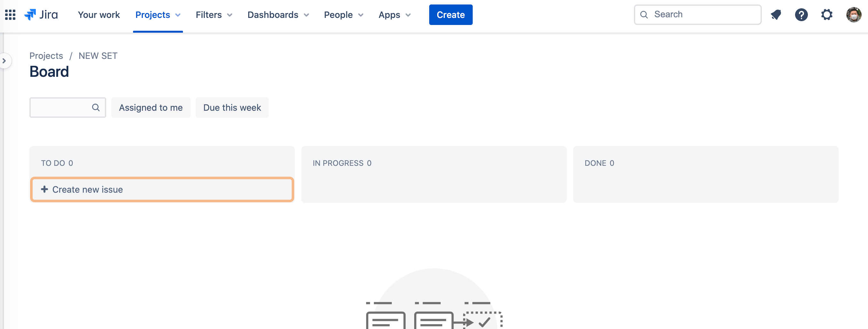Open help with the question mark icon
This screenshot has width=868, height=329.
[x=801, y=14]
